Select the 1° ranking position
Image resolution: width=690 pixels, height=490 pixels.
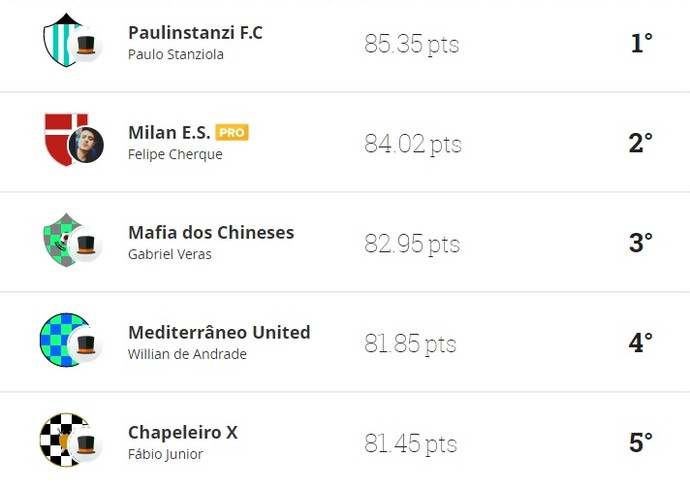(x=641, y=43)
